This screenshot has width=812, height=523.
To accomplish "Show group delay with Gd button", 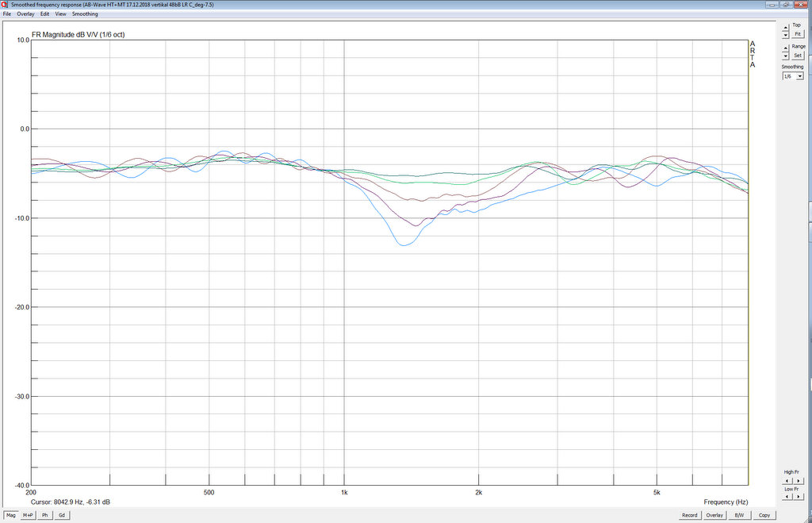I will (x=62, y=515).
